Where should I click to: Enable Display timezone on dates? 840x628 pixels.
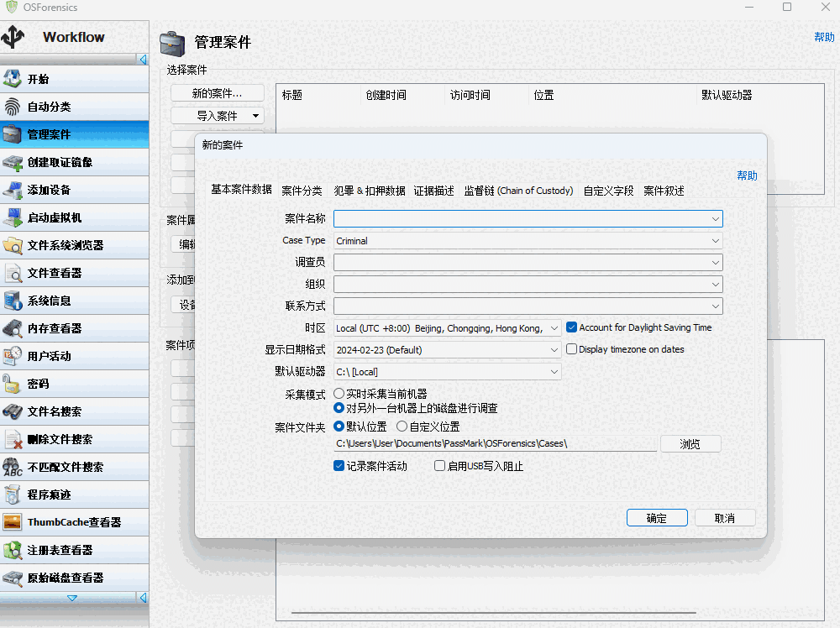click(x=571, y=349)
